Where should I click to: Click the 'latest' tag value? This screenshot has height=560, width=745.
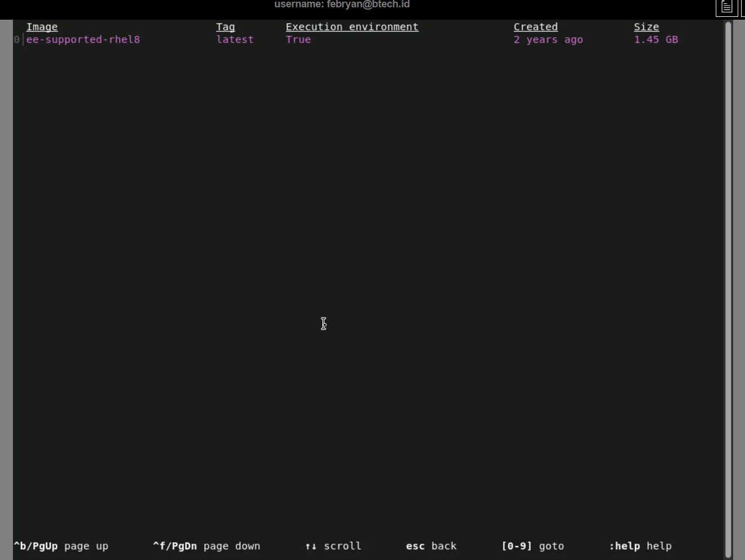235,40
